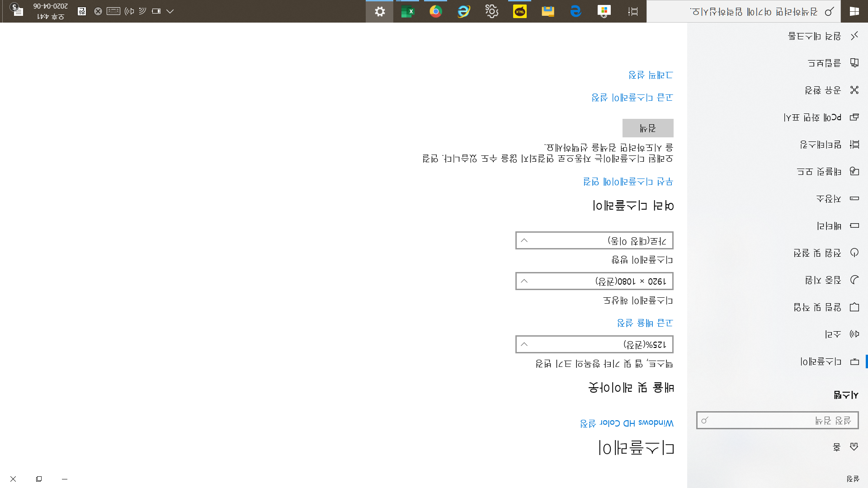Open the 1920 × 1080 resolution dropdown
Image resolution: width=868 pixels, height=488 pixels.
pos(594,281)
